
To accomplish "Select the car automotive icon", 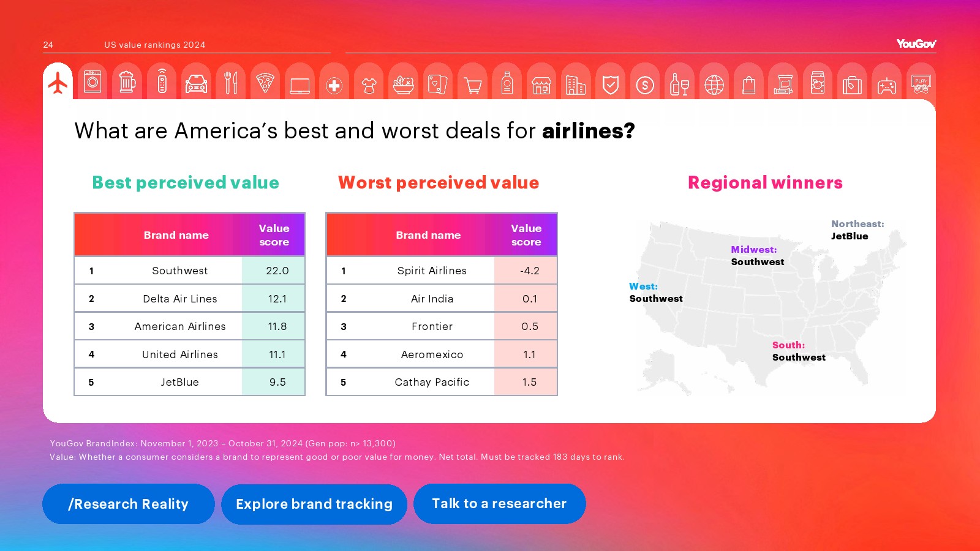I will [x=196, y=83].
